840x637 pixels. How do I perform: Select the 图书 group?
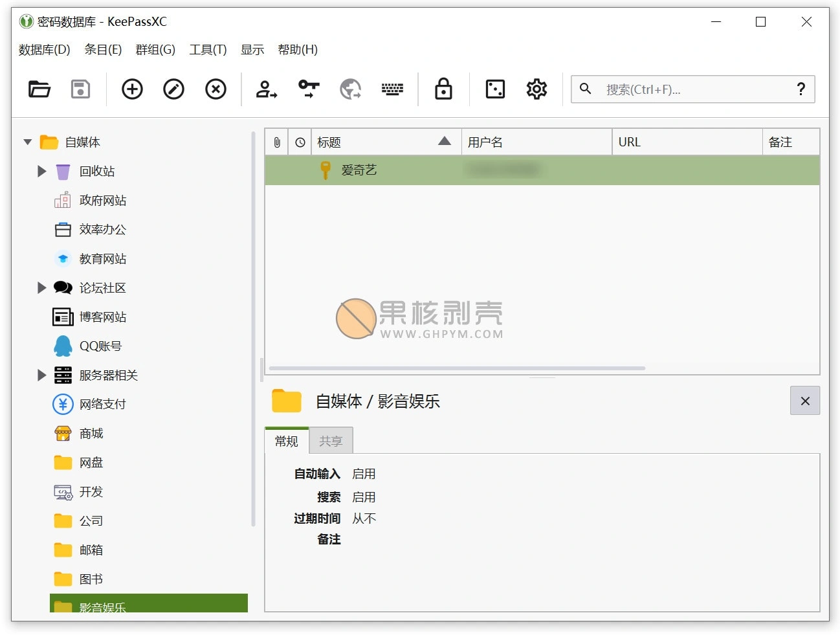pos(91,579)
